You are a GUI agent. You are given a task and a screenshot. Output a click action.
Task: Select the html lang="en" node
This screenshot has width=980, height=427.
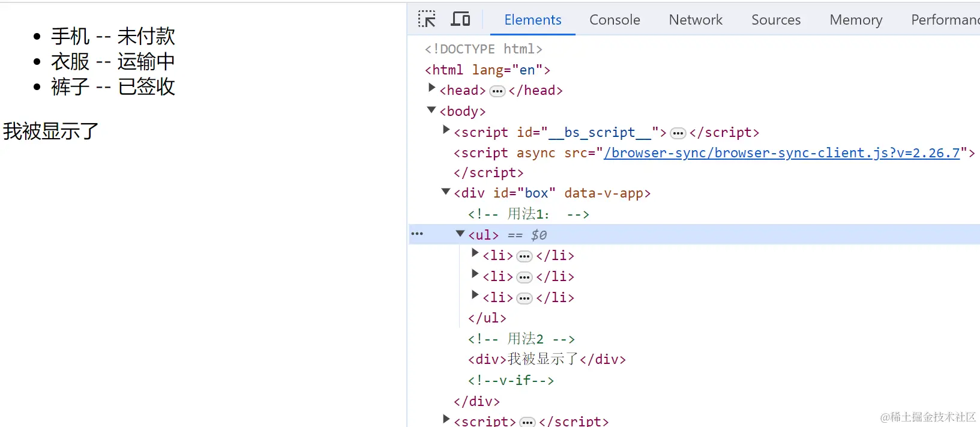[487, 70]
